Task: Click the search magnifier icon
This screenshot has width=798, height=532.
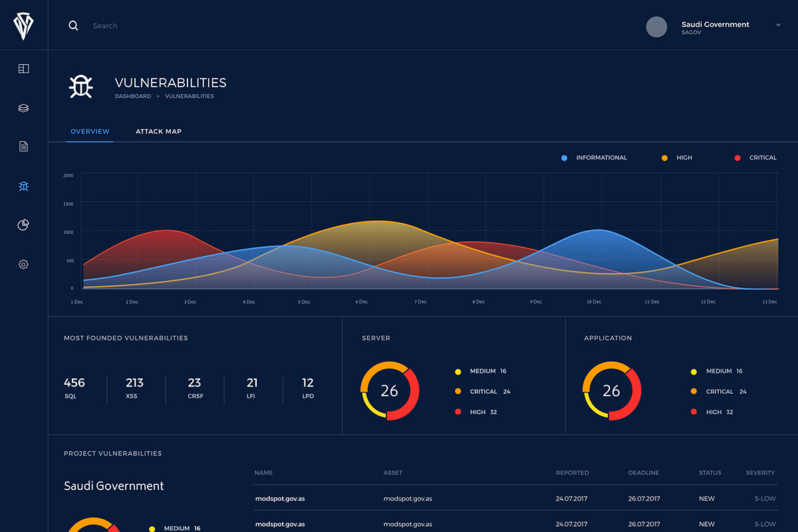Action: point(74,25)
